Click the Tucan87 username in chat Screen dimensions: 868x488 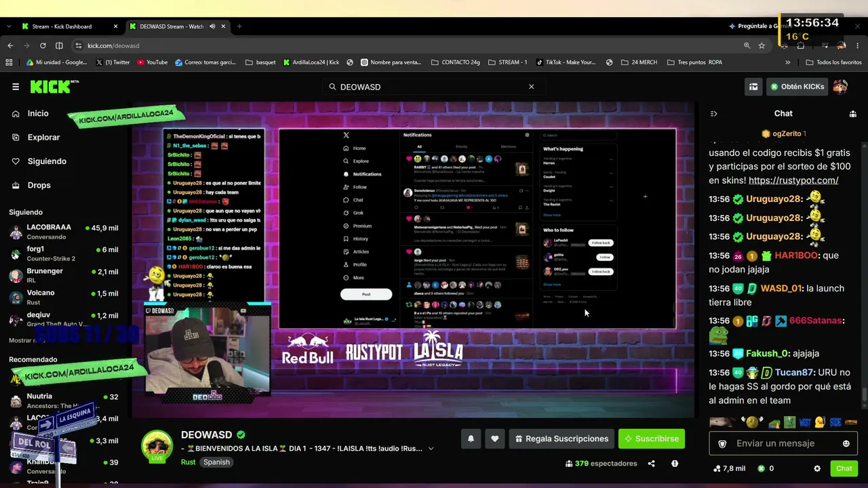pos(794,372)
